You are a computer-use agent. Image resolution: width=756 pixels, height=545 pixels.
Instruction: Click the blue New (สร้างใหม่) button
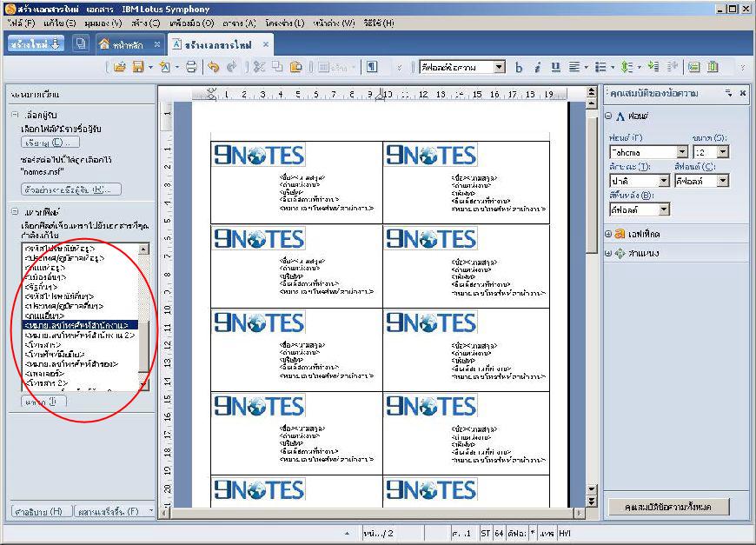click(36, 43)
